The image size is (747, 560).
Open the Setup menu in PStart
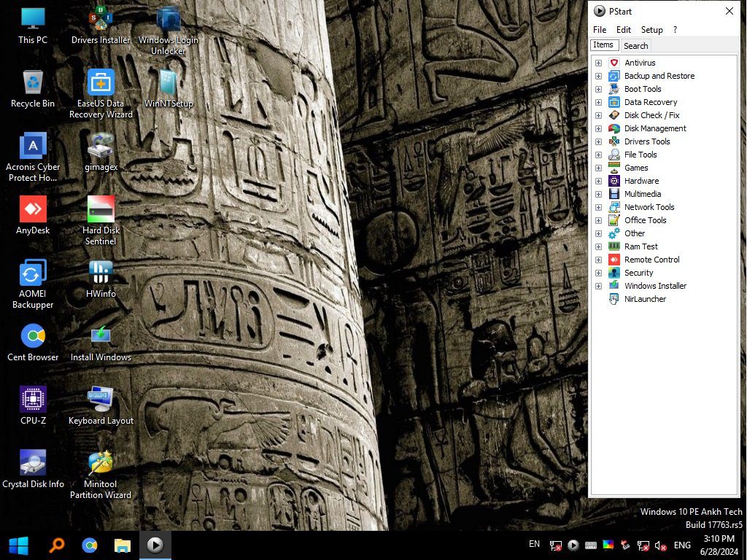[651, 30]
